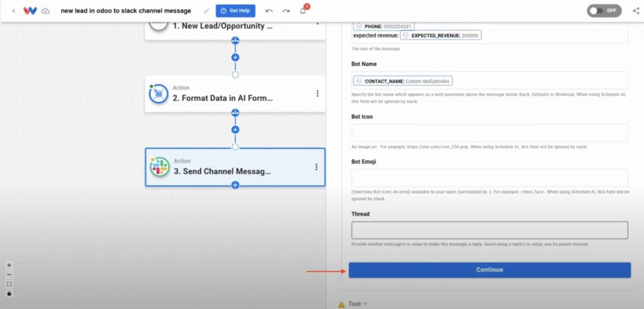Image resolution: width=644 pixels, height=309 pixels.
Task: Open the three-dot menu on step 1
Action: tap(317, 24)
